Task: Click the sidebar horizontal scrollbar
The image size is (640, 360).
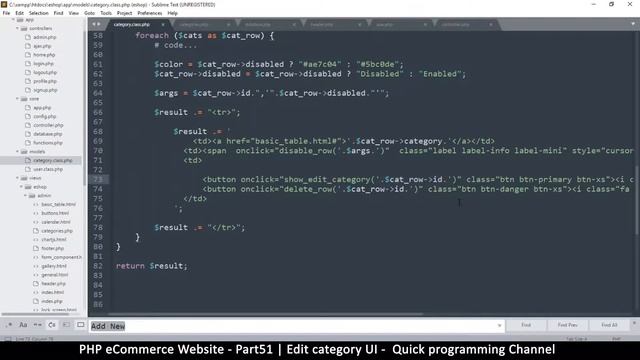Action: coord(35,314)
